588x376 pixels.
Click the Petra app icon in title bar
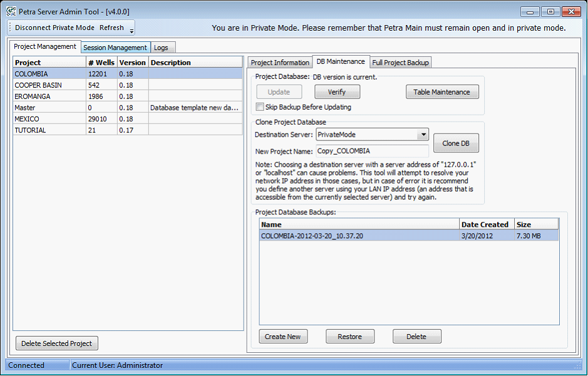[11, 11]
